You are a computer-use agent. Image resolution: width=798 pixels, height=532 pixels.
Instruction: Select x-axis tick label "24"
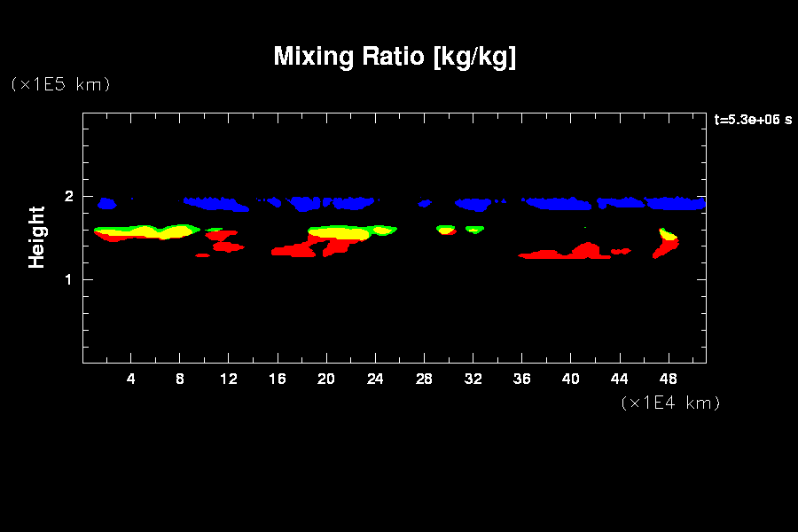[376, 379]
